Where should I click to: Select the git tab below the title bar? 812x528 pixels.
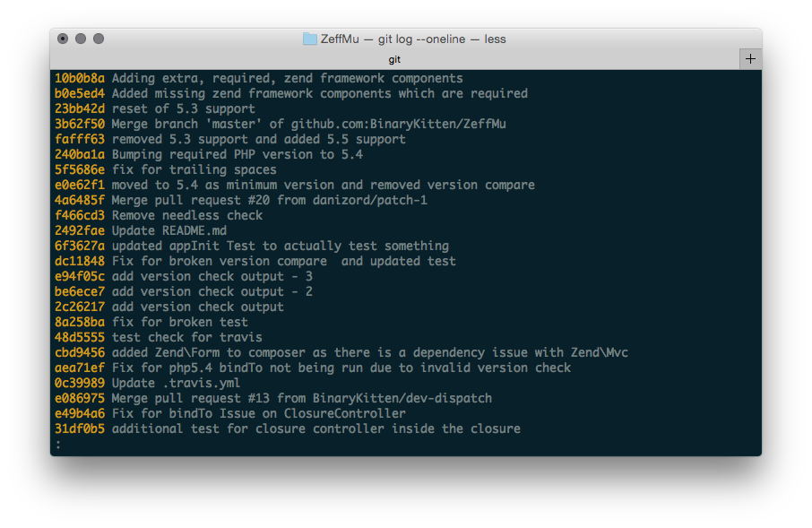point(394,59)
